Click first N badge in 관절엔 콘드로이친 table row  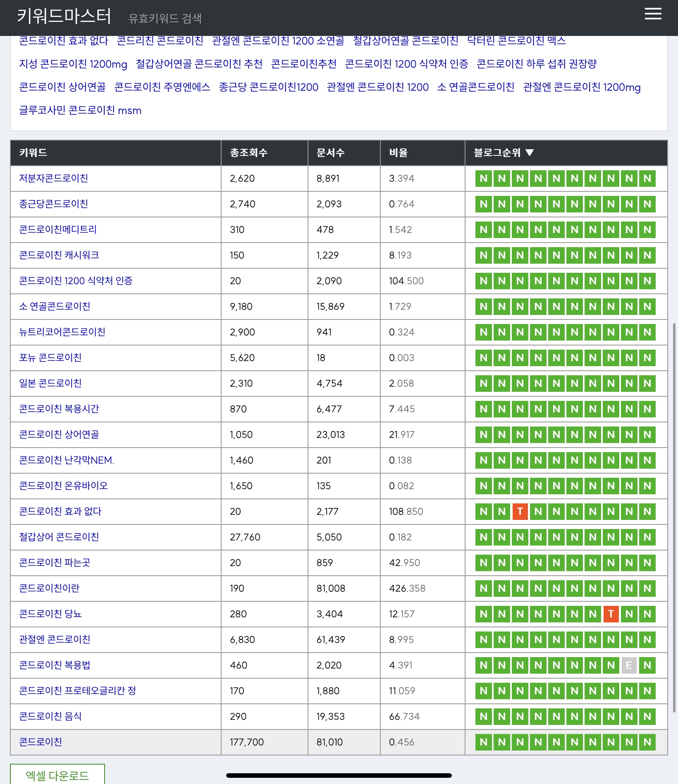click(484, 640)
